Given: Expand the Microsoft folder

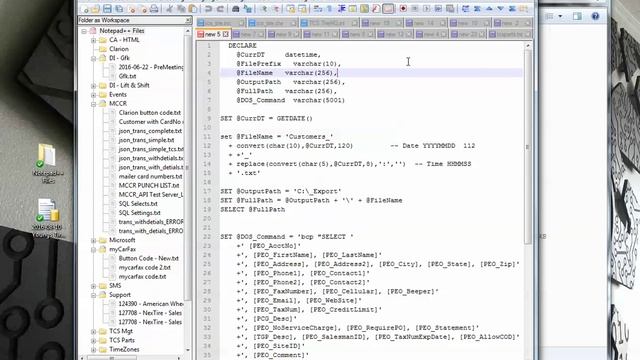Looking at the screenshot, I should (93, 240).
